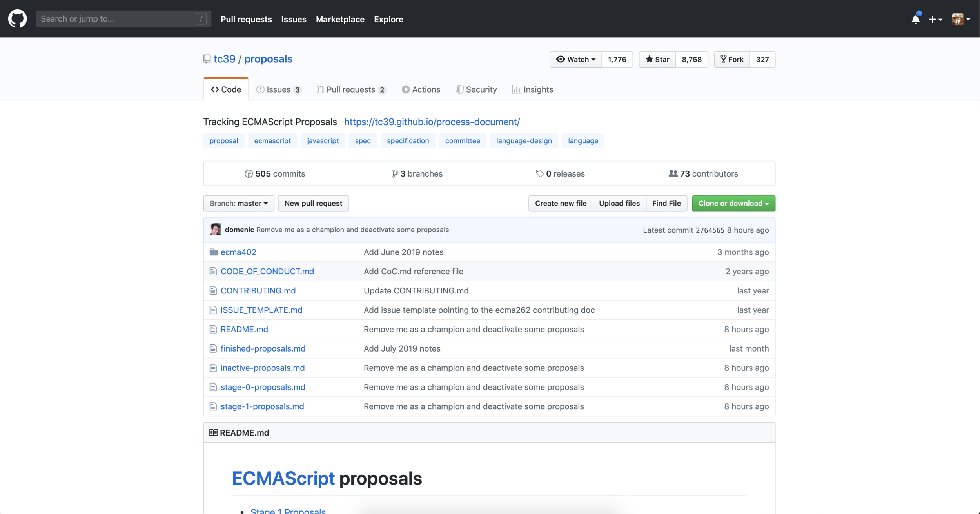Click the branches fork icon
980x514 pixels.
click(x=395, y=173)
